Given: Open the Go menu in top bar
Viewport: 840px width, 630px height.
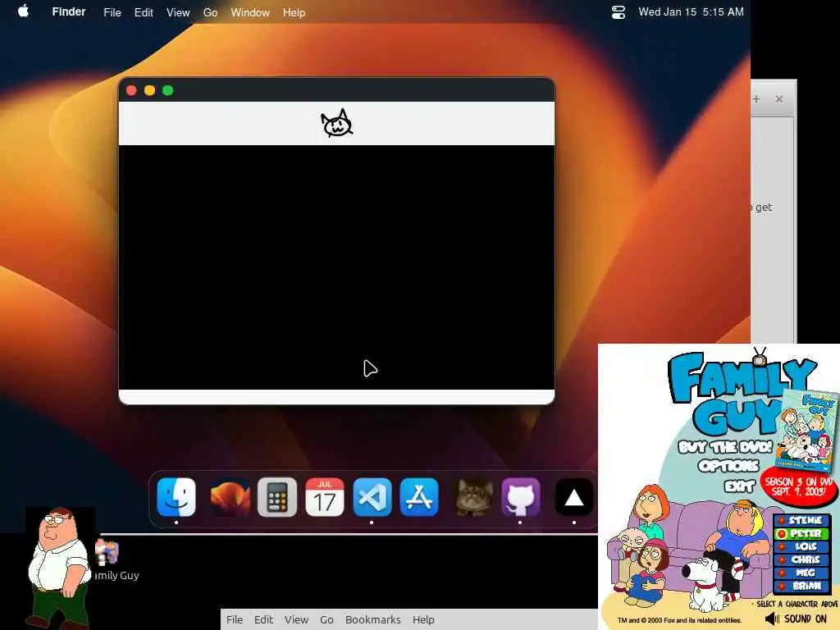Looking at the screenshot, I should pos(210,12).
